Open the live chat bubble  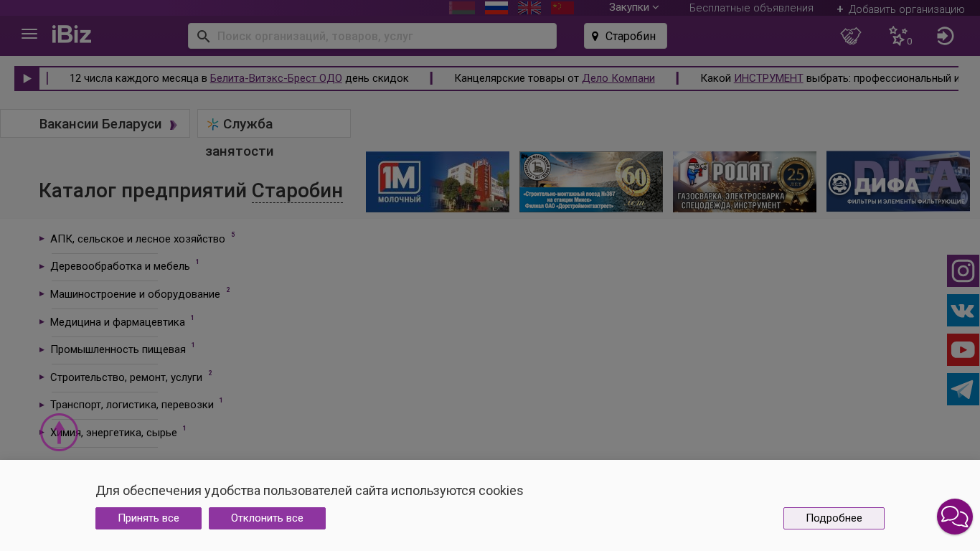955,517
